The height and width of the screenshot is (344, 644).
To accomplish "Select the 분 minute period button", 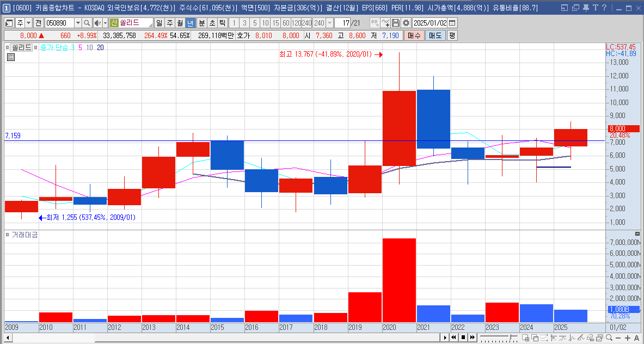I will (201, 23).
